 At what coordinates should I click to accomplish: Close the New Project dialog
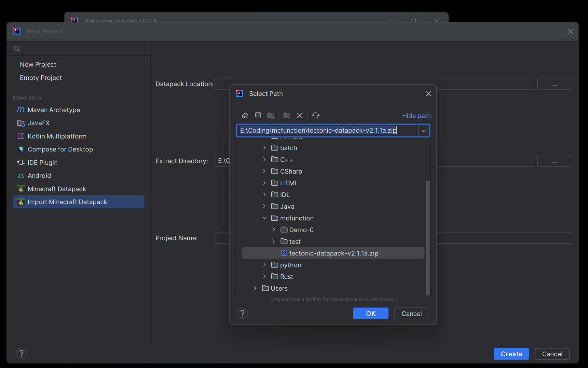[570, 32]
